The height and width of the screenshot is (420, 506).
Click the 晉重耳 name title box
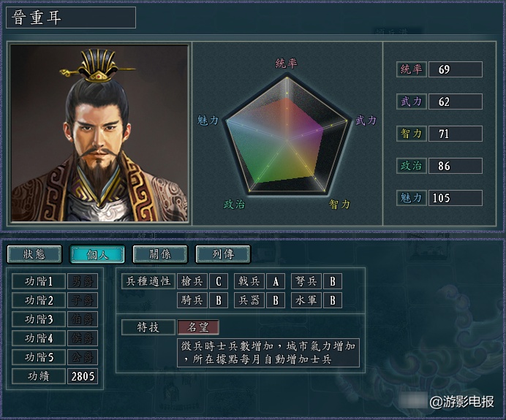tap(71, 18)
